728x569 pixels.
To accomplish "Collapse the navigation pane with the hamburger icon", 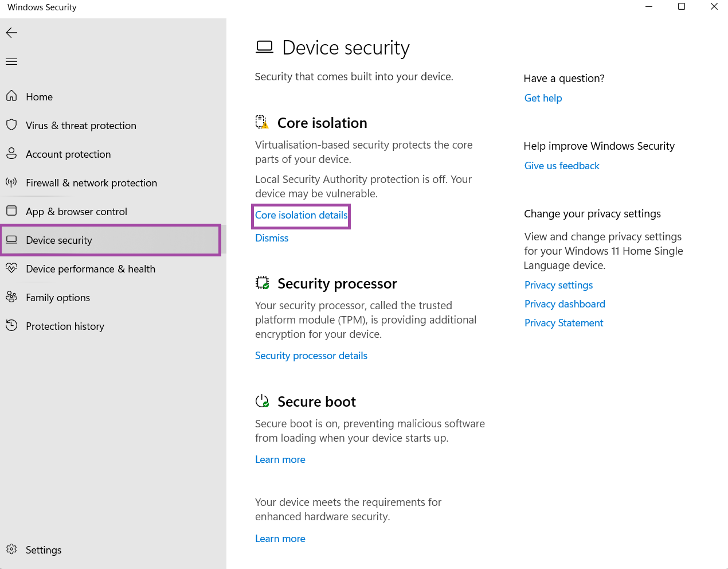I will point(11,61).
